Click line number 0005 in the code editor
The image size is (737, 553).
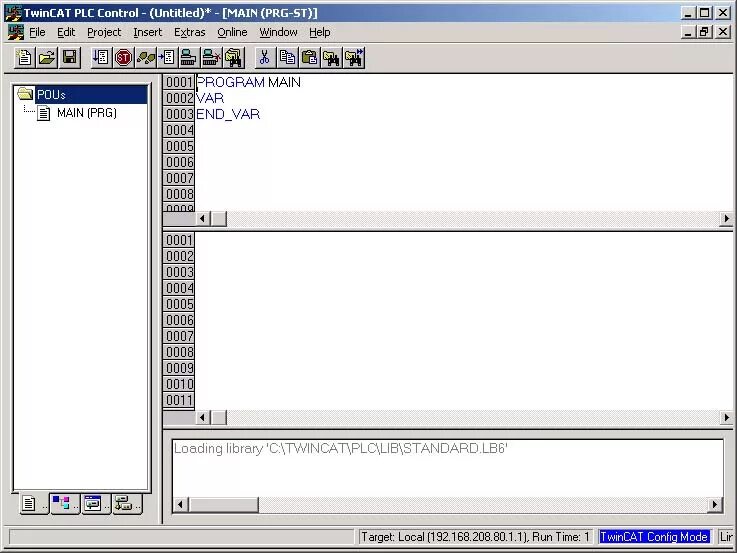point(179,304)
